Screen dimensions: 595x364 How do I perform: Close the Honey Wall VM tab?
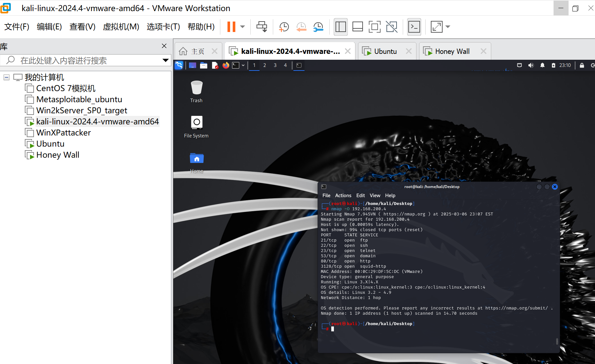(483, 51)
